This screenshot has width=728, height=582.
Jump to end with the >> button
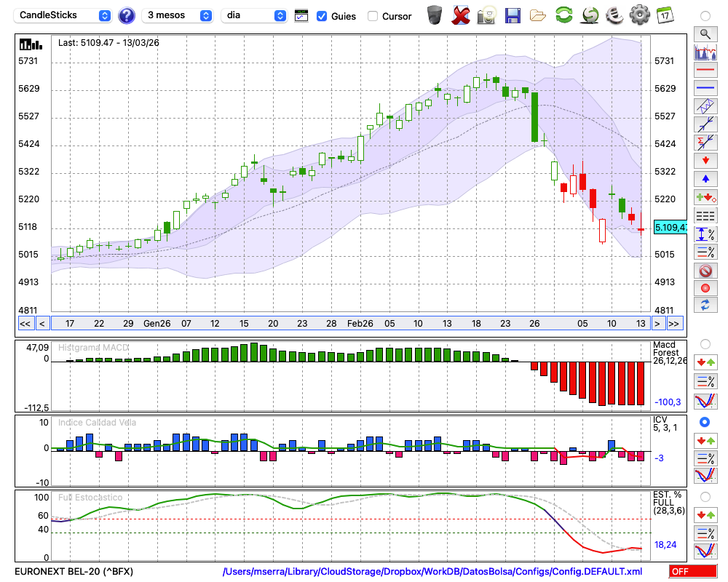tap(674, 324)
